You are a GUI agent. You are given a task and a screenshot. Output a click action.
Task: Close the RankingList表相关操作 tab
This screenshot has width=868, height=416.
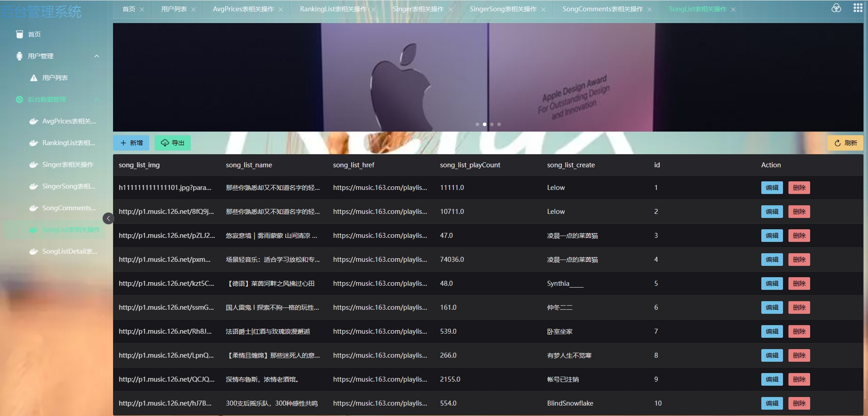(x=373, y=9)
